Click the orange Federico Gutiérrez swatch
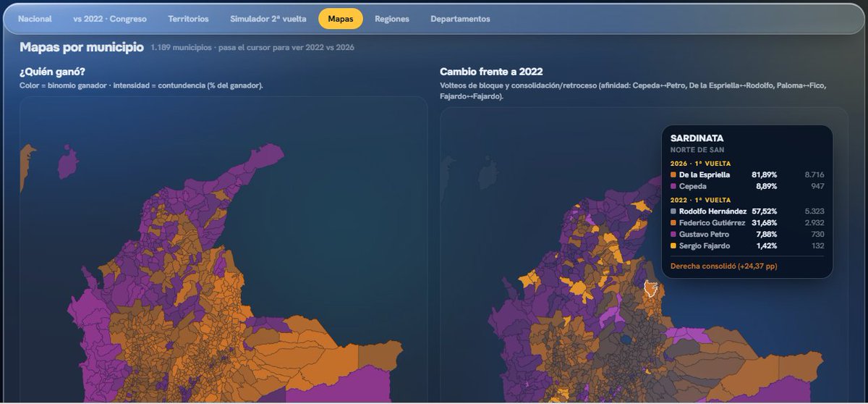Image resolution: width=868 pixels, height=404 pixels. 673,223
